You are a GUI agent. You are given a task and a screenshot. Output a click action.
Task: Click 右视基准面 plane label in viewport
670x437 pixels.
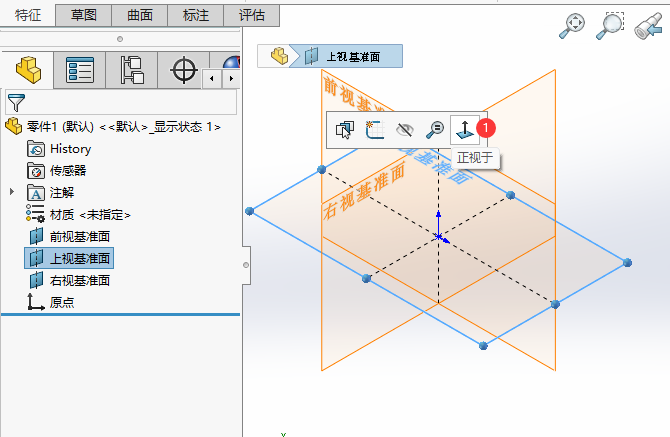364,191
